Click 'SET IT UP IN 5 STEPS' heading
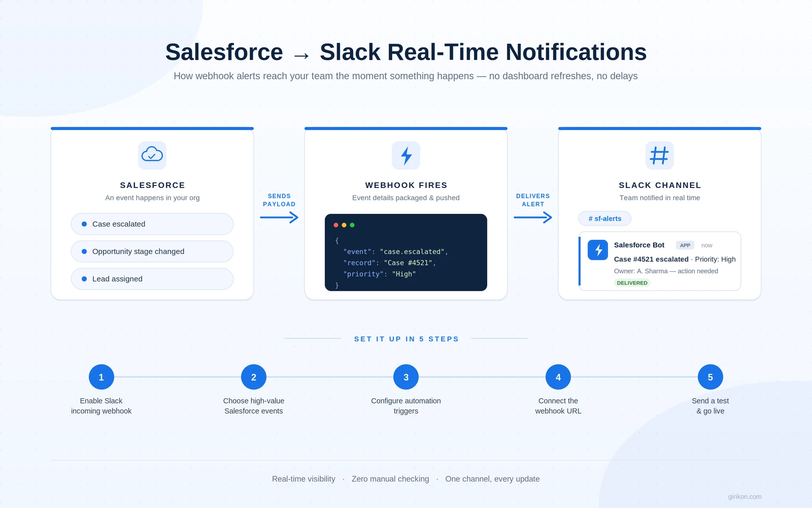Image resolution: width=812 pixels, height=508 pixels. (406, 339)
